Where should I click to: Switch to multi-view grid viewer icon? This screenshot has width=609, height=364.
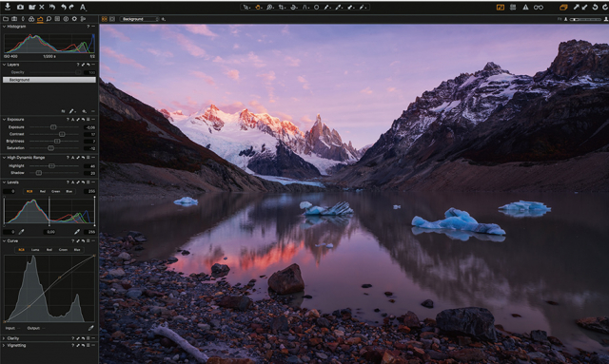(105, 19)
